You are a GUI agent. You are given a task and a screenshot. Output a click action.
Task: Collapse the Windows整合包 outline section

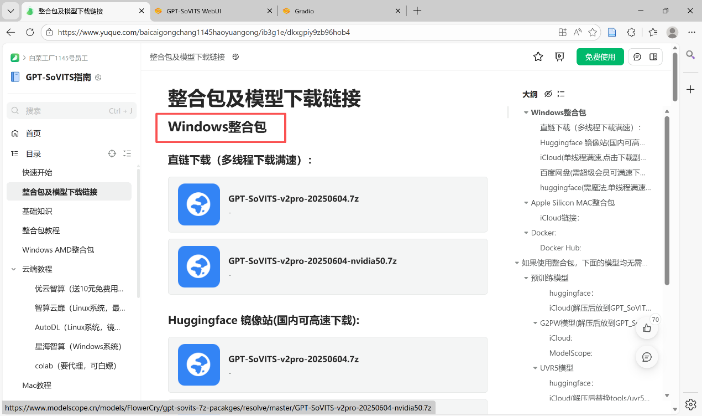pos(526,112)
